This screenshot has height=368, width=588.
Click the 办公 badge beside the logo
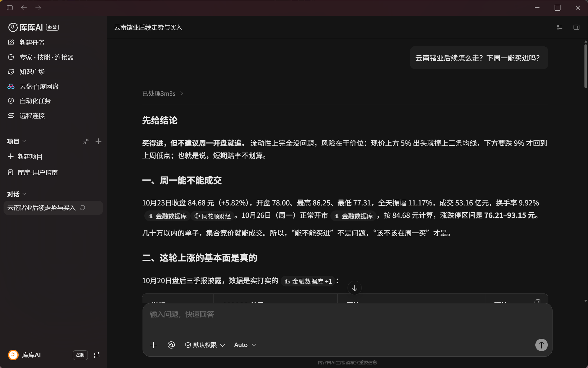pos(52,27)
